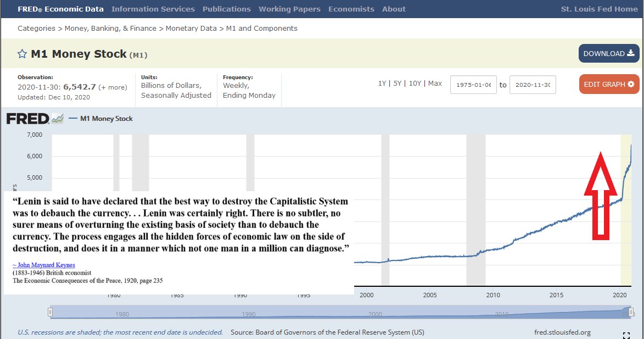The image size is (644, 339).
Task: Click the 'Updated: Dec 10, 2020' text
Action: pos(54,97)
